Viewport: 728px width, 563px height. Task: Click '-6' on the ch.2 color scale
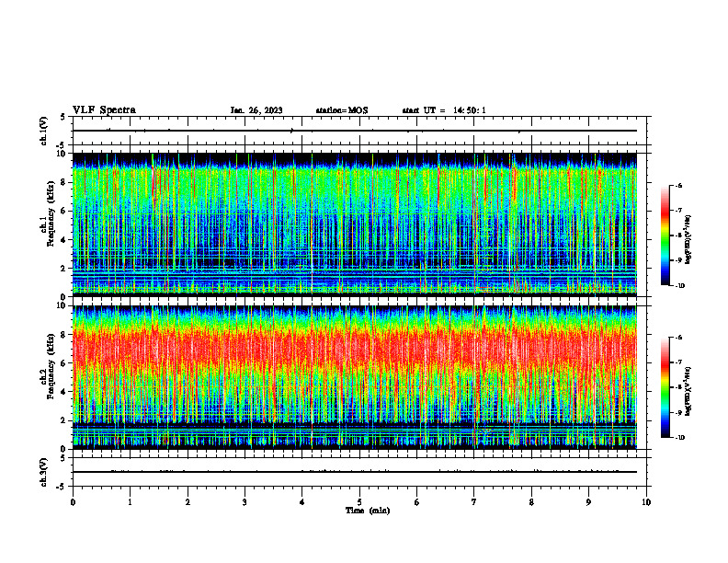coord(678,338)
